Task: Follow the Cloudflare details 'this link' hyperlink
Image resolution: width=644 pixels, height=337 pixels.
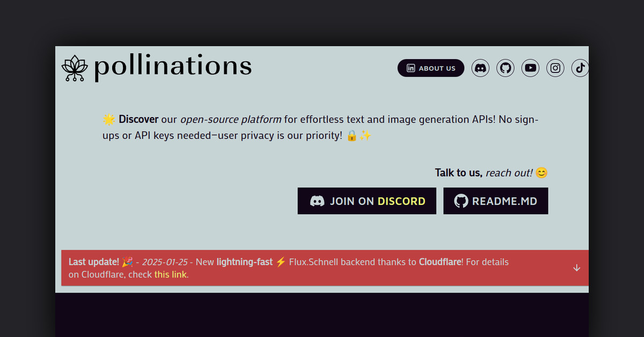Action: 170,274
